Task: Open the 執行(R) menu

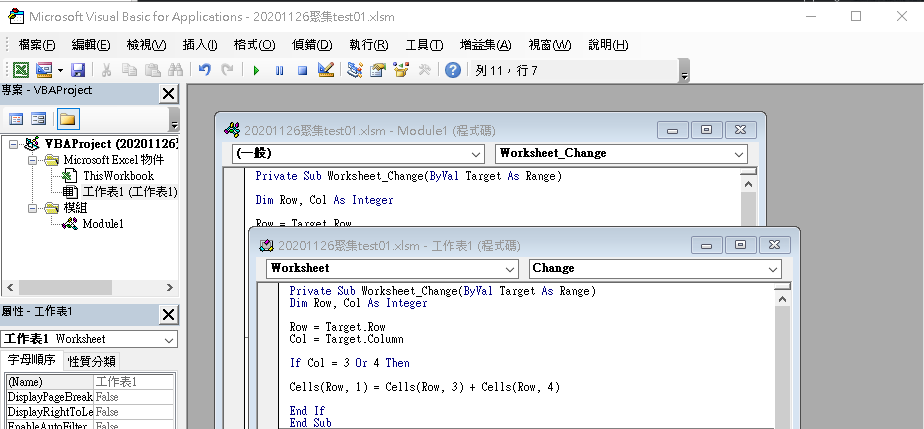Action: 369,45
